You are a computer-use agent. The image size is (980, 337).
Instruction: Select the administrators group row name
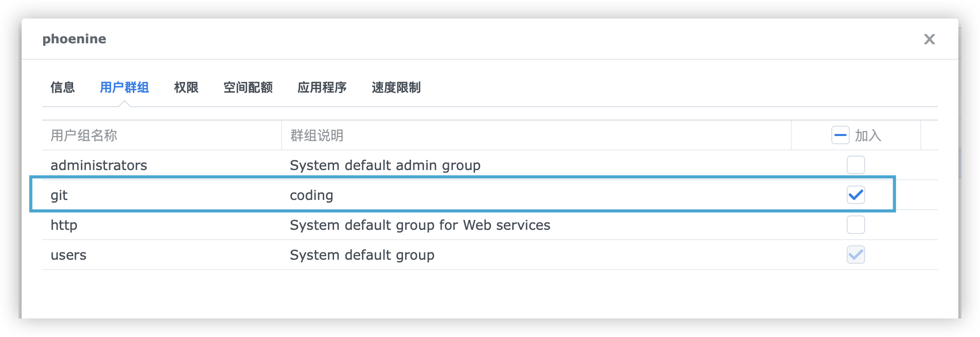click(99, 165)
